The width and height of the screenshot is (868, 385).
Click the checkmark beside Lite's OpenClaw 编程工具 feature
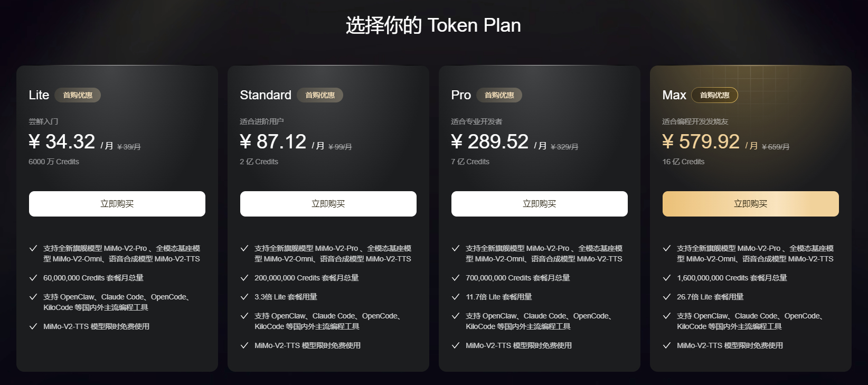(x=33, y=296)
